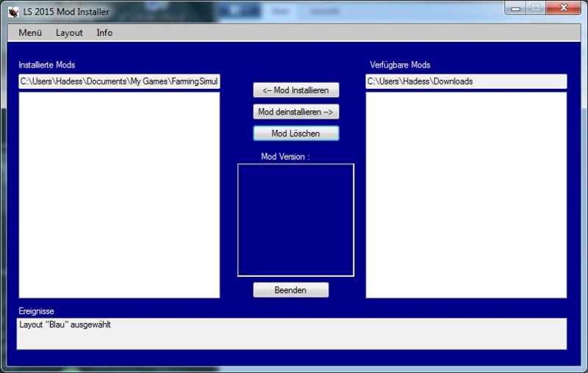Click the Mod Version preview box
This screenshot has height=373, width=588.
[295, 220]
